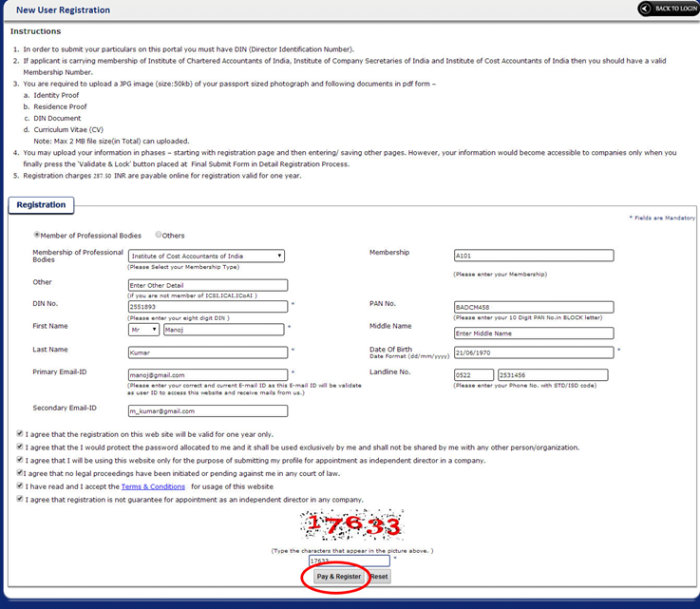700x609 pixels.
Task: Click the 'Curriculum Vitae (CV)' instruction line
Action: 68,129
